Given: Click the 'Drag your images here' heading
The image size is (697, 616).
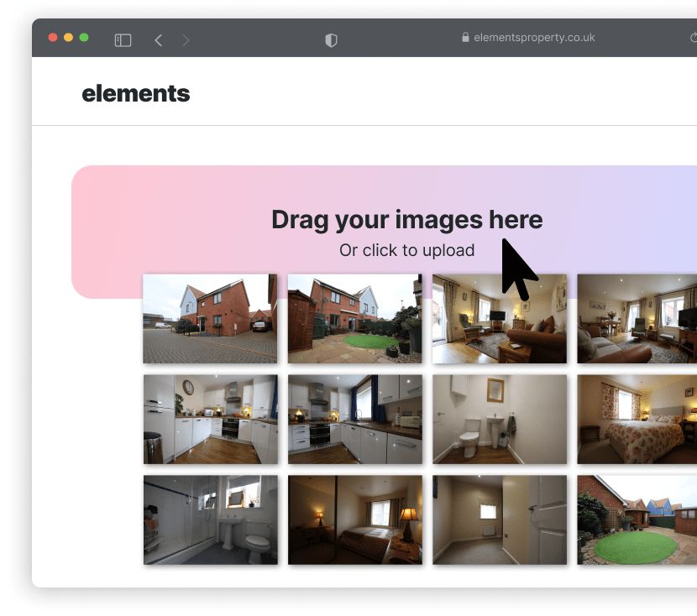Looking at the screenshot, I should tap(406, 220).
